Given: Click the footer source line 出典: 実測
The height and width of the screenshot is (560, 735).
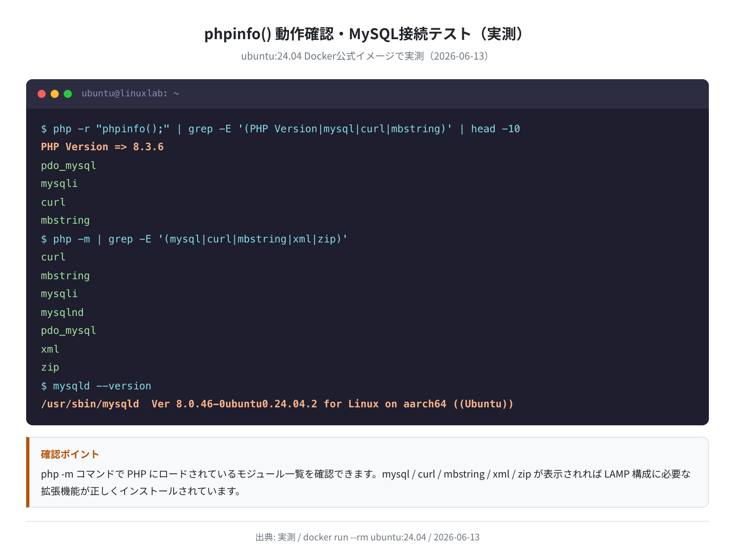Looking at the screenshot, I should 367,537.
